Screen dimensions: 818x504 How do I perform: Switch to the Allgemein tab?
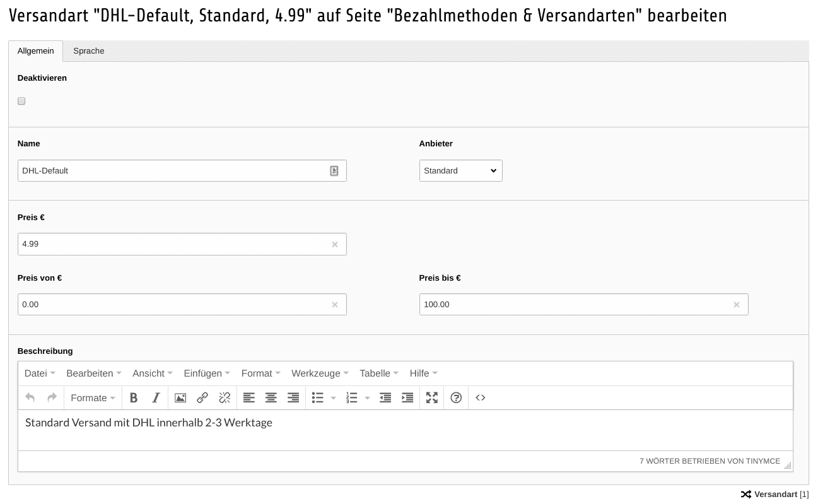[36, 51]
